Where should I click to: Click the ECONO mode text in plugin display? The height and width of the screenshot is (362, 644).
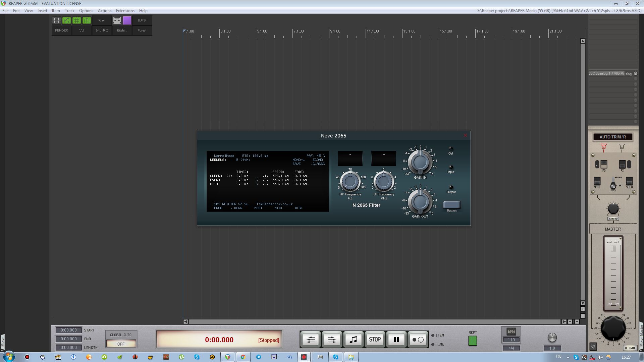pyautogui.click(x=317, y=160)
